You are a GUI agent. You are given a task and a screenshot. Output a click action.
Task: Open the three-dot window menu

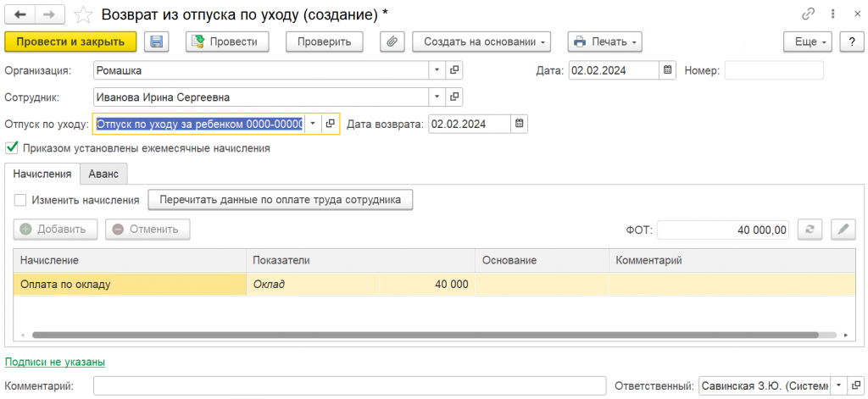[x=832, y=14]
